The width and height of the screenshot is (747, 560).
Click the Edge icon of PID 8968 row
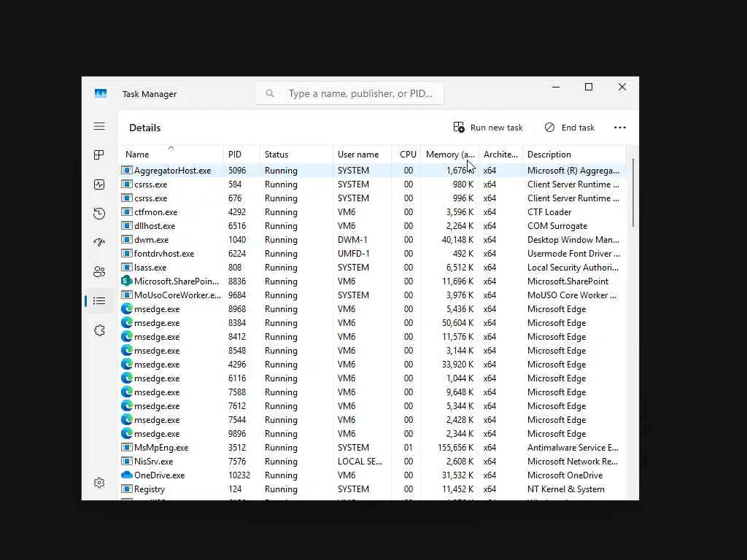[126, 308]
